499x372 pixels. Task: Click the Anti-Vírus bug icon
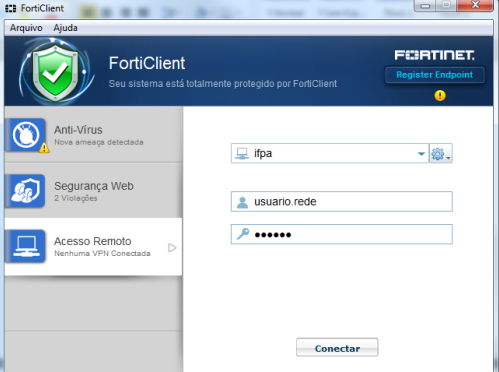coord(25,135)
